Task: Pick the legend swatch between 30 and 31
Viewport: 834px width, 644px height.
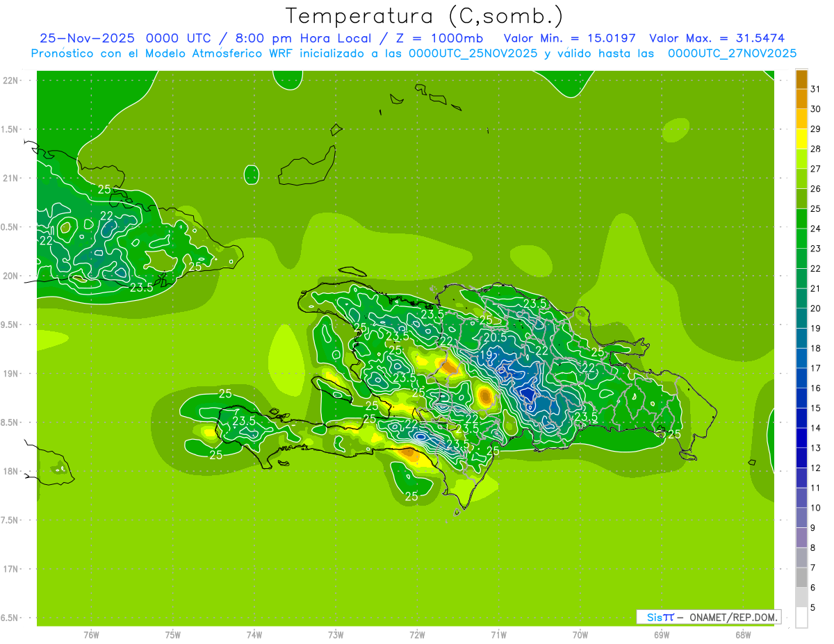Action: pyautogui.click(x=801, y=99)
